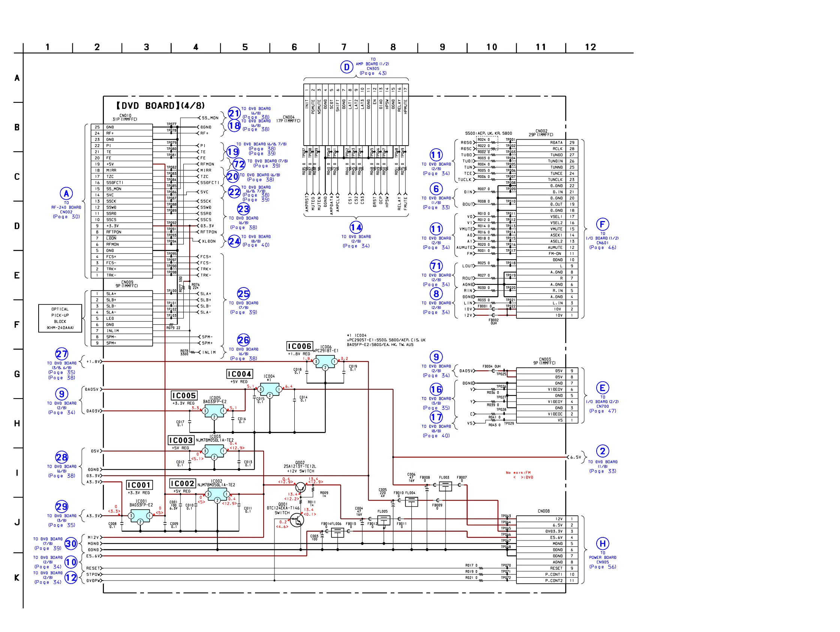Click the circled 2 DVD board marker
Viewport: 840px width, 632px height.
click(x=602, y=451)
